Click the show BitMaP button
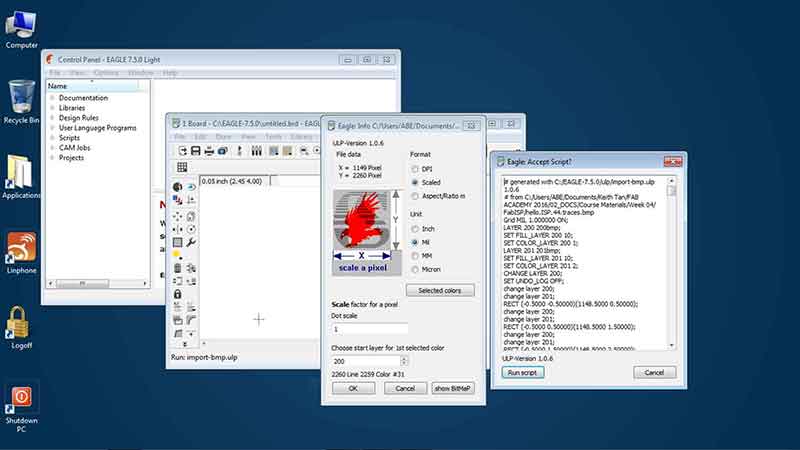Screen dimensions: 800x450 click(452, 388)
